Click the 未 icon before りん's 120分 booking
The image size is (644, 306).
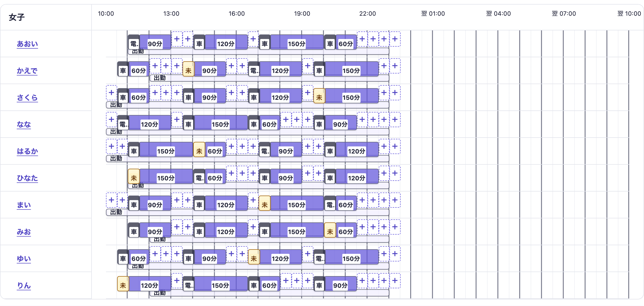tap(123, 284)
